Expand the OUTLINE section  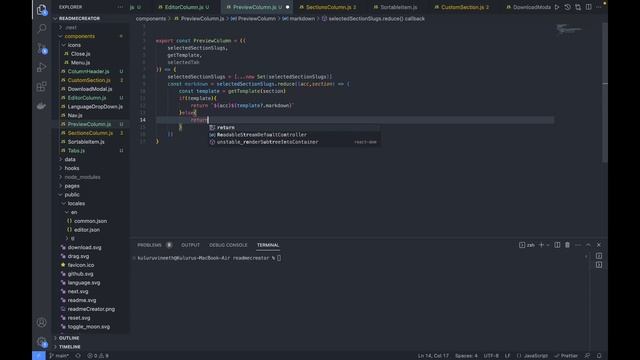(69, 338)
